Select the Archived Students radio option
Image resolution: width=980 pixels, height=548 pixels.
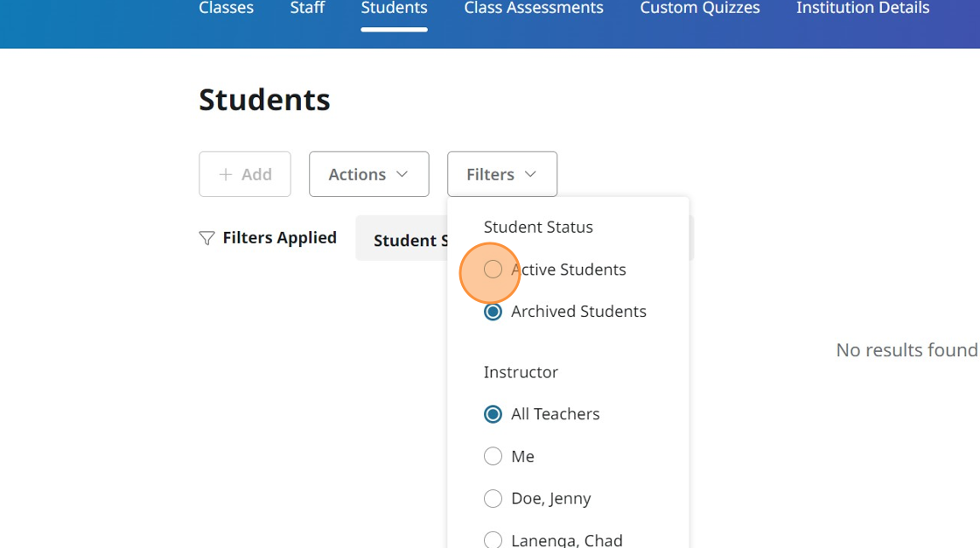tap(493, 312)
